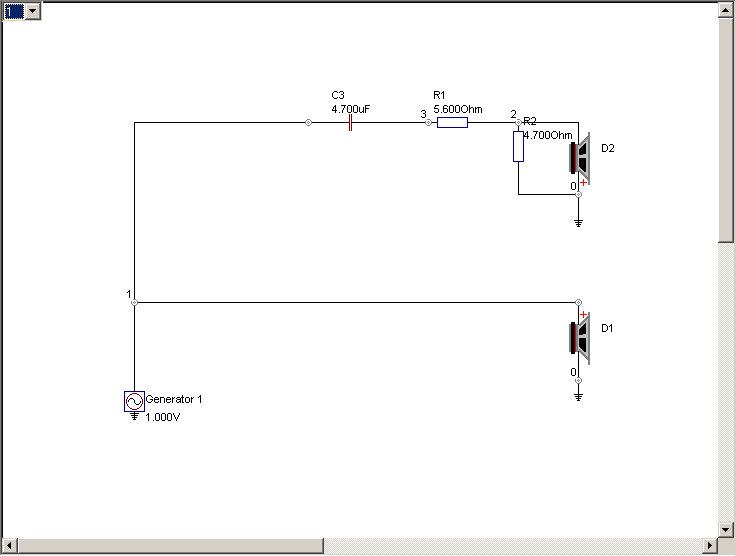Click the 1.000V generator voltage value

pos(162,417)
